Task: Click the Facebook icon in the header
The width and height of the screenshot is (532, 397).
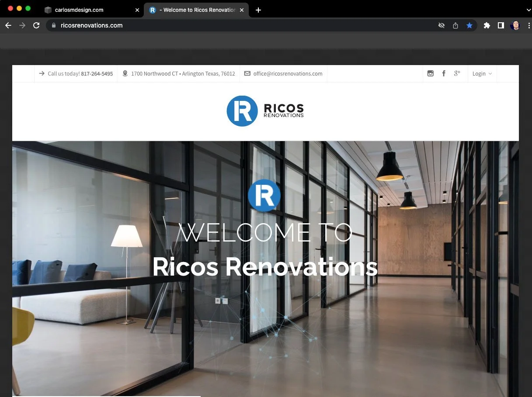Action: click(x=444, y=73)
